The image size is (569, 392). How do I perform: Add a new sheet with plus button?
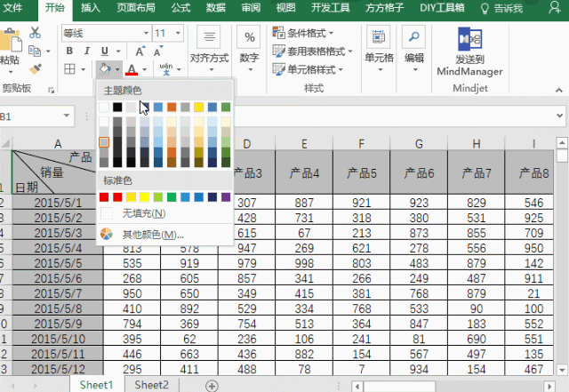pos(212,386)
